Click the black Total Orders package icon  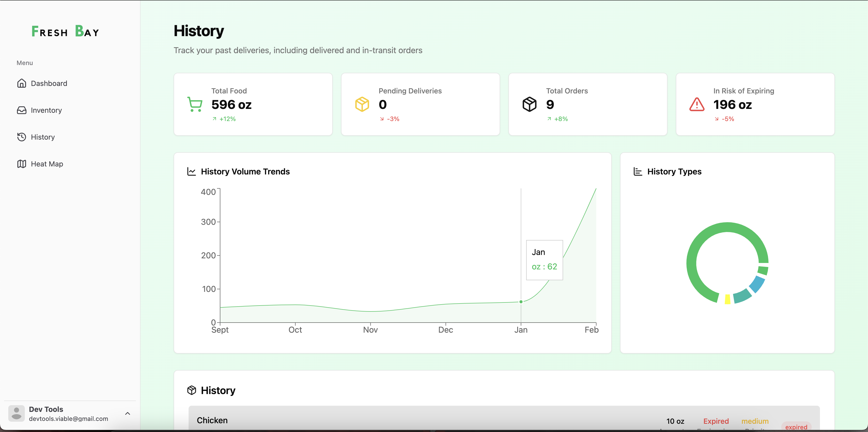(529, 104)
